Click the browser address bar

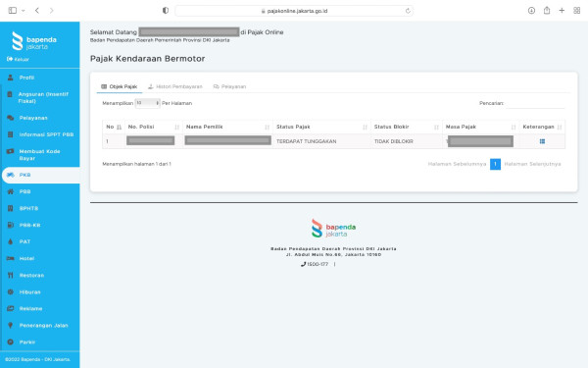294,11
